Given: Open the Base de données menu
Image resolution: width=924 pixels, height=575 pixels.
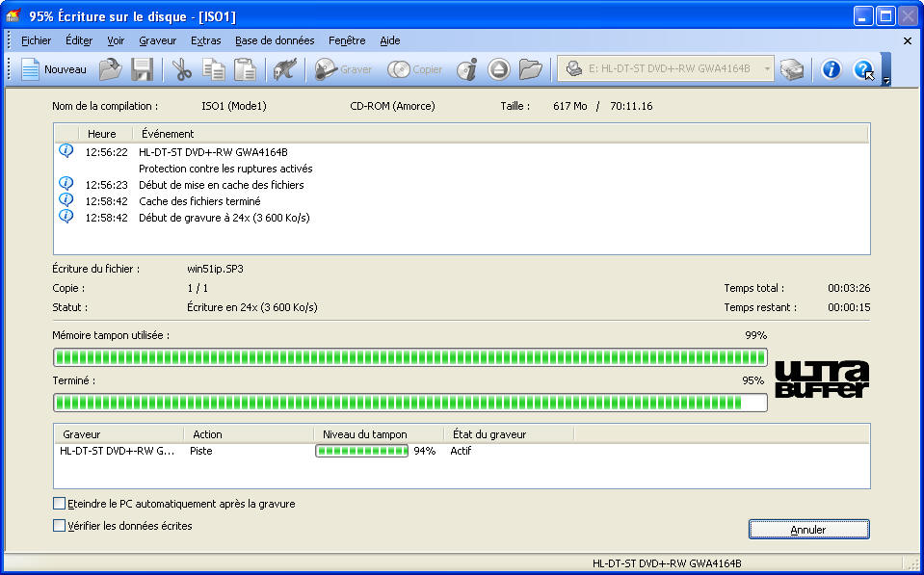Looking at the screenshot, I should tap(275, 40).
